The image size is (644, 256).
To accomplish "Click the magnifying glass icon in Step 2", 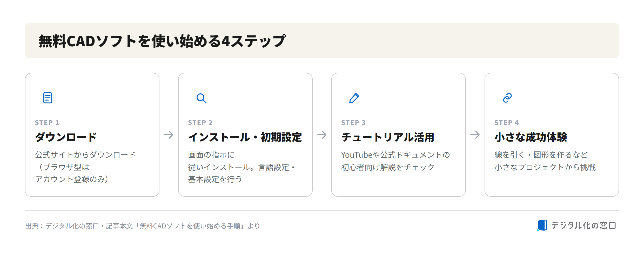I will (x=201, y=98).
